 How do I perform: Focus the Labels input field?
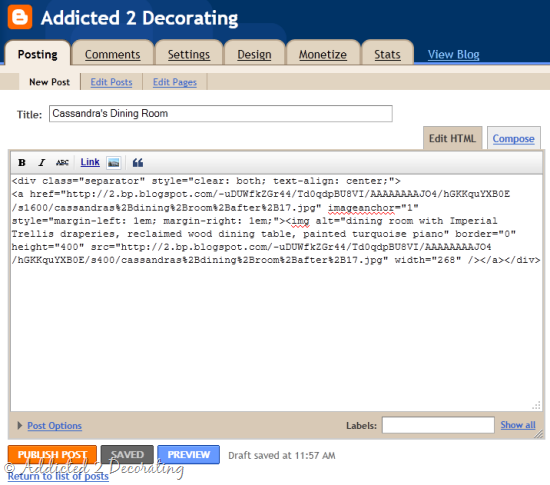tap(438, 425)
